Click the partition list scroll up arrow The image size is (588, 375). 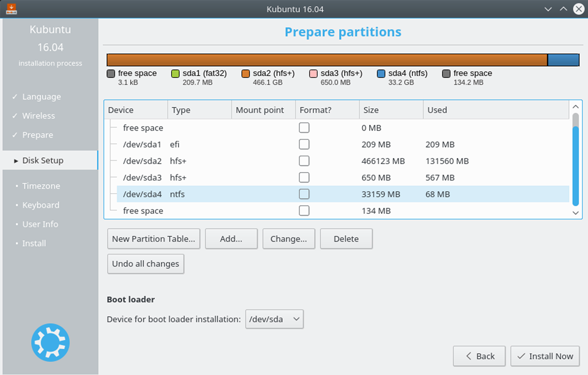coord(575,107)
